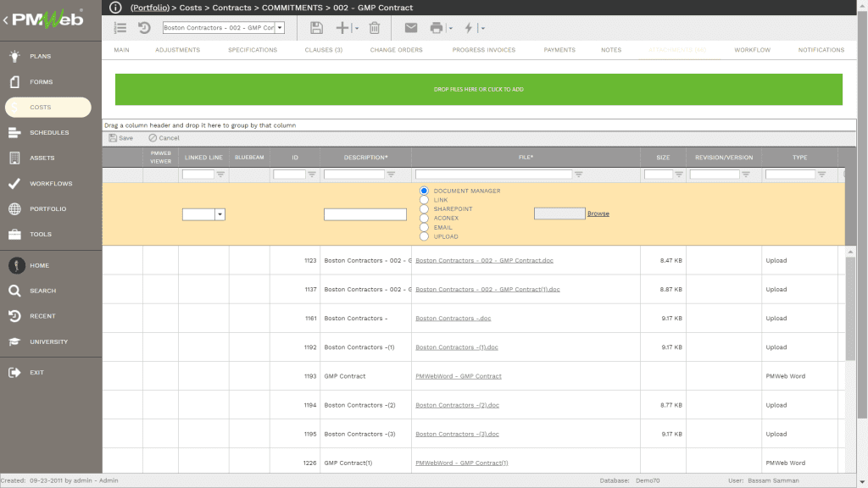Image resolution: width=868 pixels, height=488 pixels.
Task: Open Assets in the sidebar
Action: tap(42, 158)
